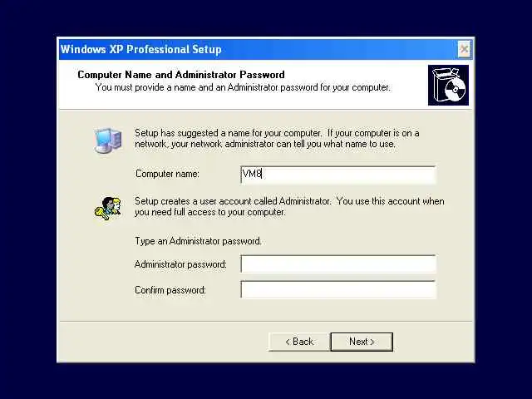Click the 'Administrator password:' label
This screenshot has width=532, height=399.
(x=180, y=264)
